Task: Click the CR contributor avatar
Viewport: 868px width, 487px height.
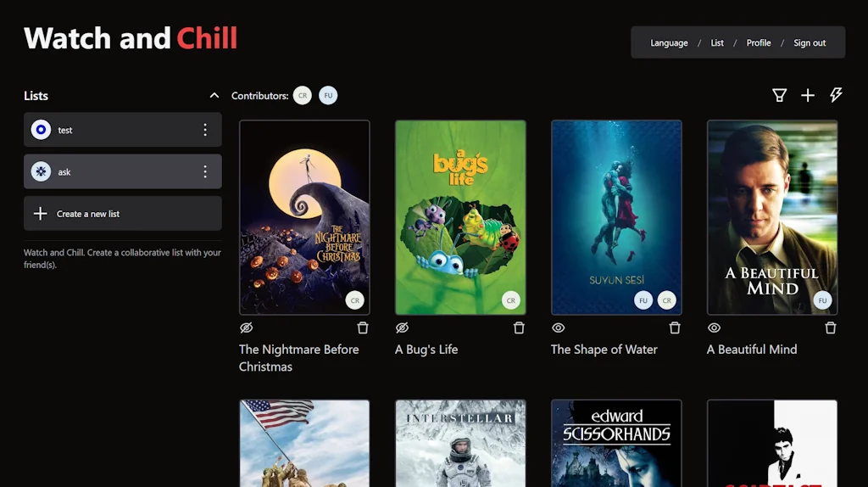Action: click(x=303, y=95)
